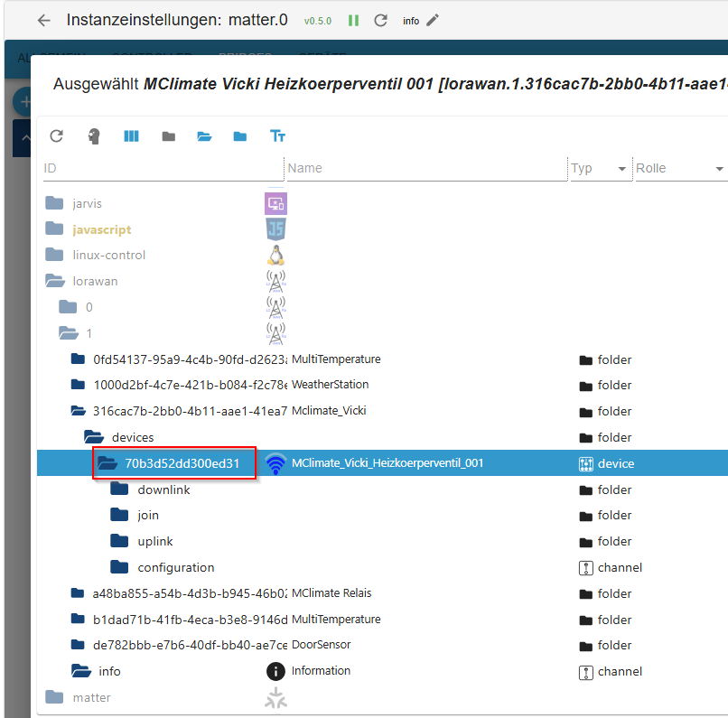Open the uplink folder
728x718 pixels.
point(119,541)
